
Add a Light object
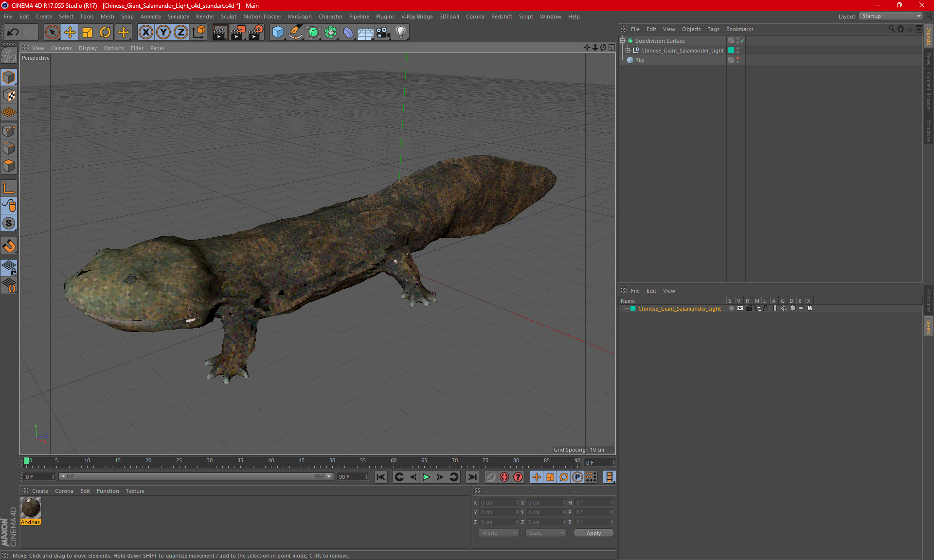coord(400,33)
